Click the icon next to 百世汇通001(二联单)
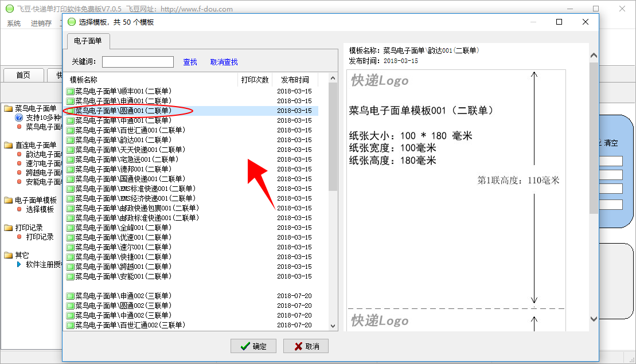This screenshot has width=636, height=364. [x=70, y=130]
